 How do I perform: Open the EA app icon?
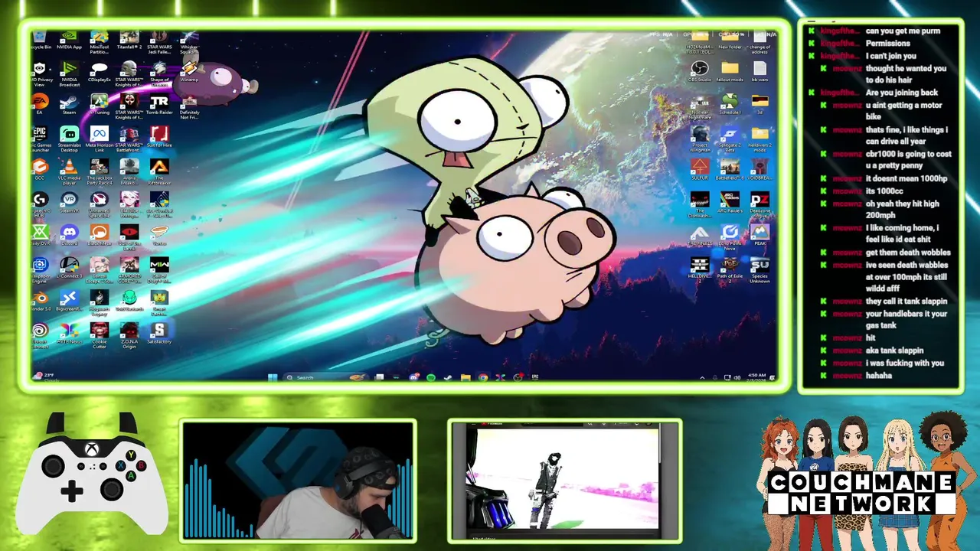point(40,105)
